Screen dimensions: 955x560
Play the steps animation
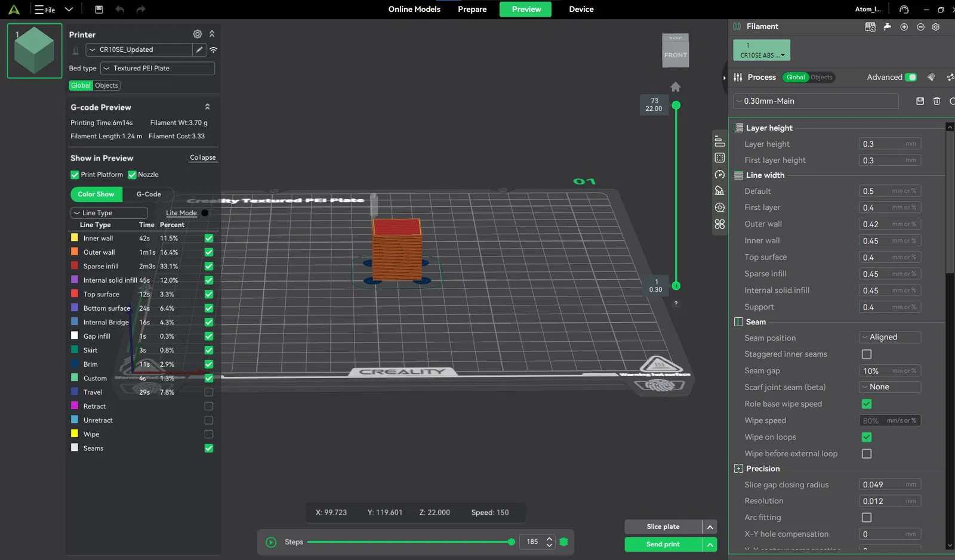(271, 542)
